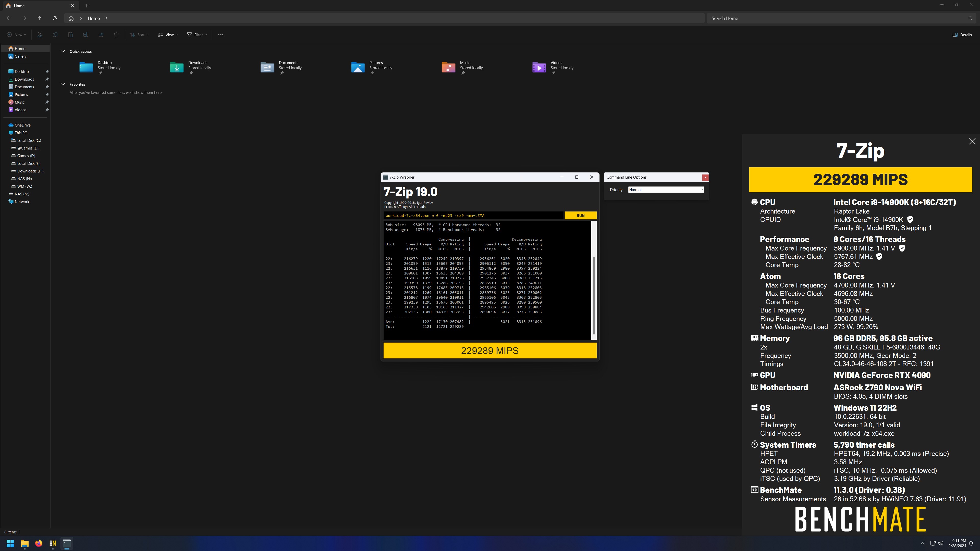The image size is (980, 551).
Task: Open the Priority dropdown set to Normal
Action: 666,190
